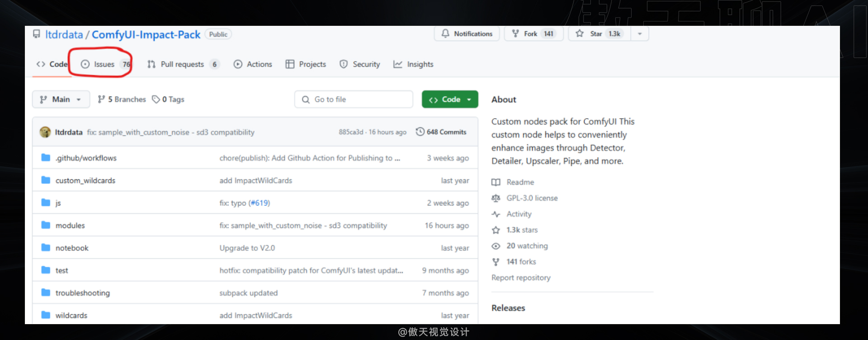Open the 648 Commits history

point(441,132)
